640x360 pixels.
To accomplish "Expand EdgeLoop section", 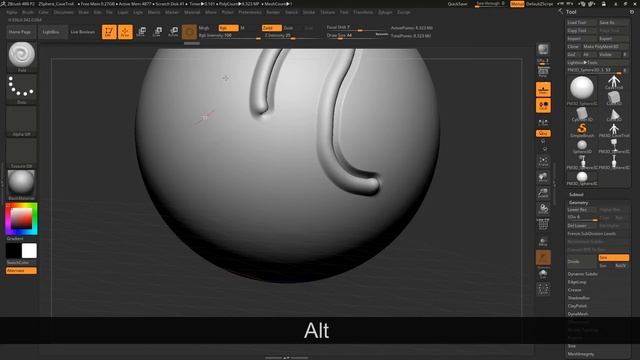I will point(577,282).
